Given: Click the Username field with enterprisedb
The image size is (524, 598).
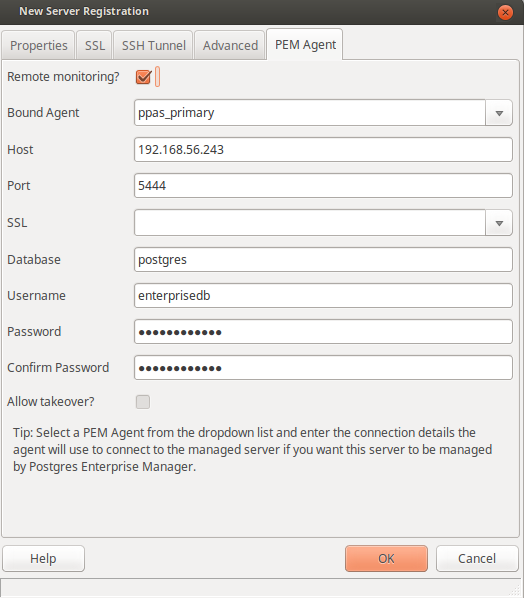Looking at the screenshot, I should [x=323, y=296].
